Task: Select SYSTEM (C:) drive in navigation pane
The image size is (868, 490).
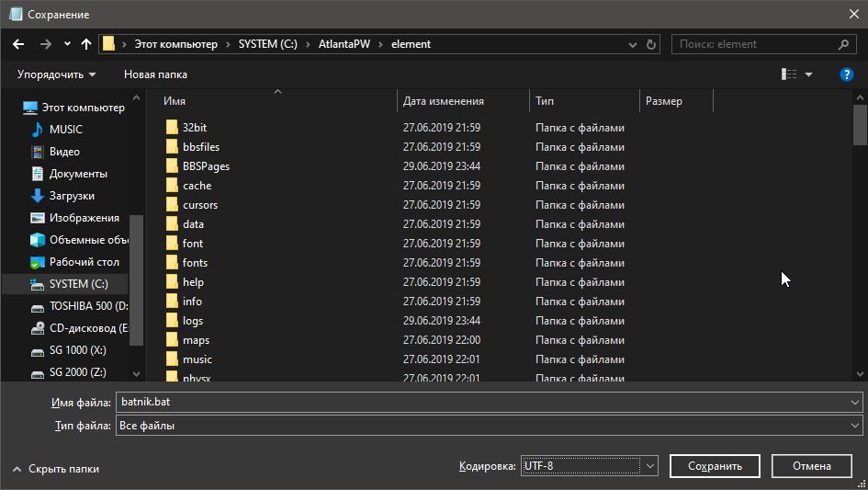Action: (69, 284)
